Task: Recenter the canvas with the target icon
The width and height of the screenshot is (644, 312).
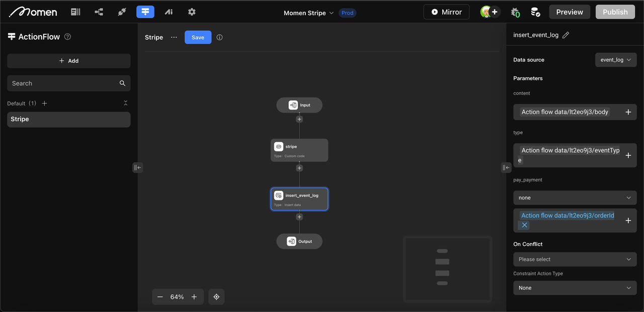Action: coord(216,297)
